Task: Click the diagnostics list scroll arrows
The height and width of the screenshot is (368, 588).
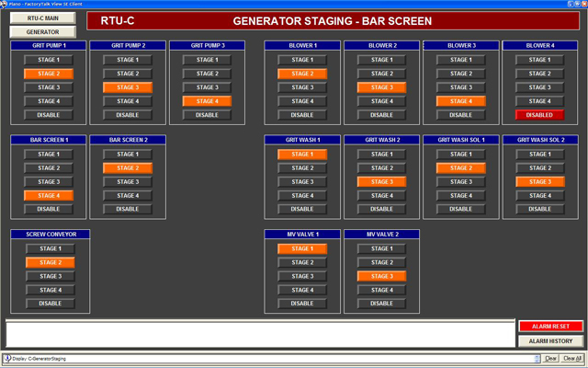Action: coord(537,358)
